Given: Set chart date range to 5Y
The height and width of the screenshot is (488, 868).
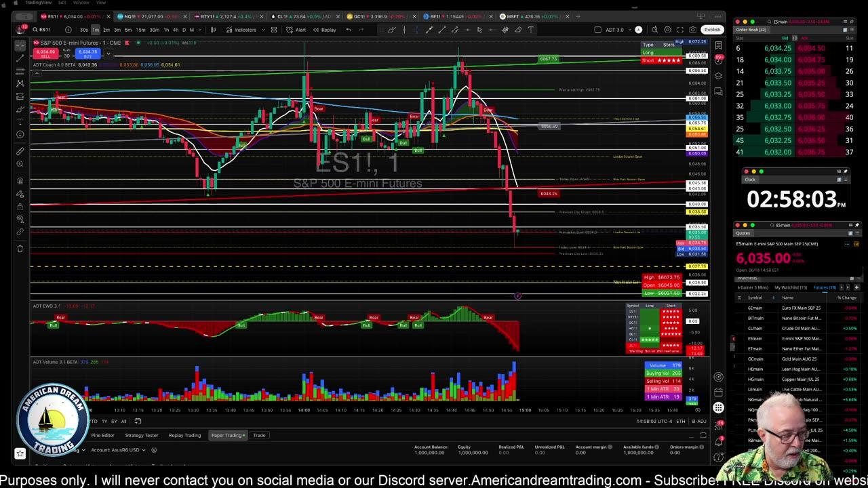Looking at the screenshot, I should coord(114,421).
